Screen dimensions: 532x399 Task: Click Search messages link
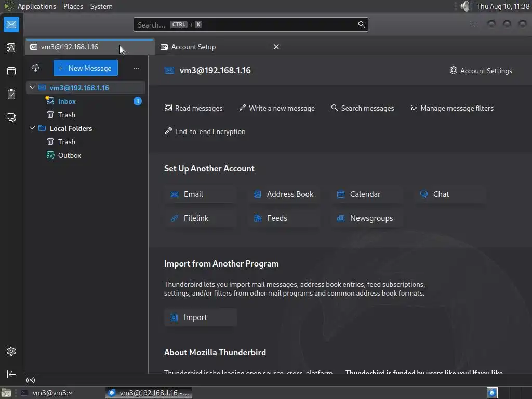362,108
